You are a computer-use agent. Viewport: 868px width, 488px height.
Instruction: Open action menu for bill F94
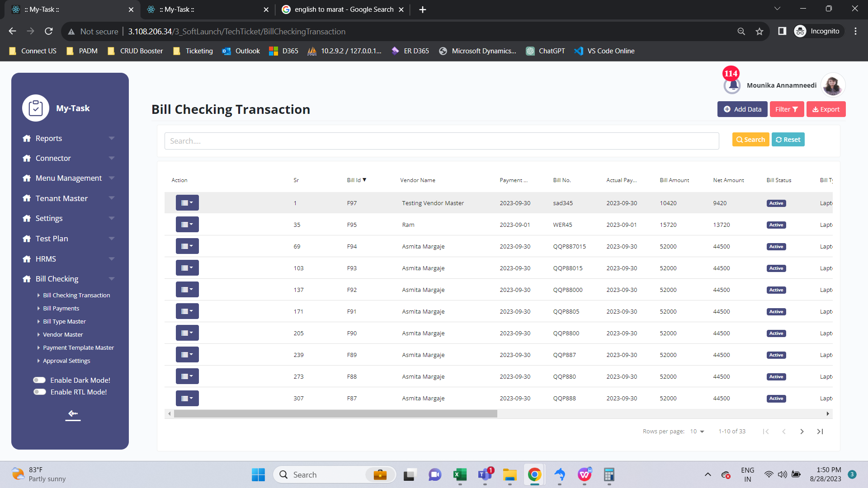pyautogui.click(x=187, y=246)
